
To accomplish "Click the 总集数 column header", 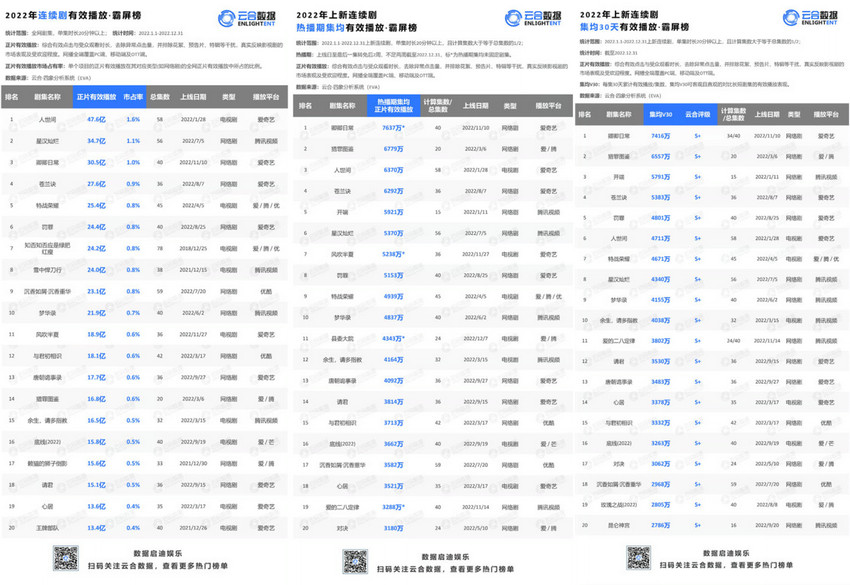I will pyautogui.click(x=160, y=97).
